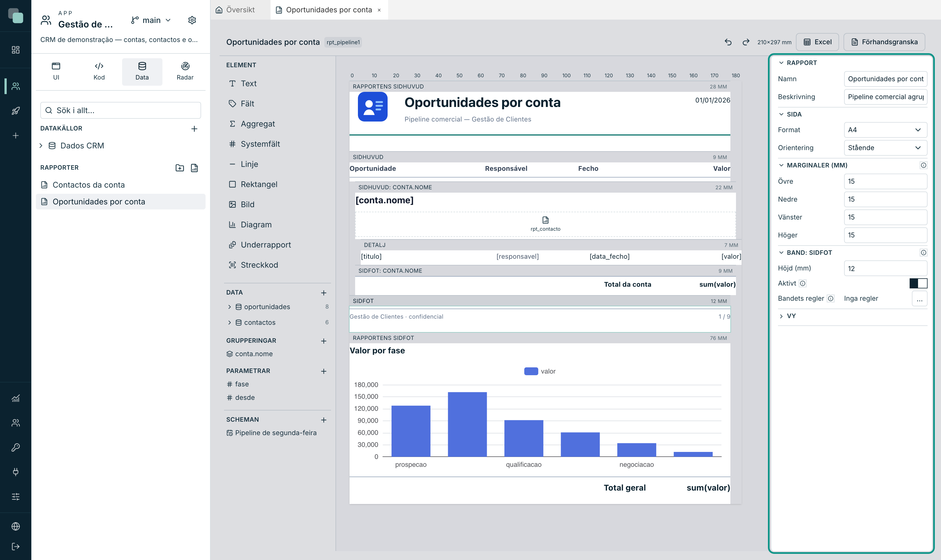Open Bandets regler ellipsis button
941x560 pixels.
pos(919,298)
